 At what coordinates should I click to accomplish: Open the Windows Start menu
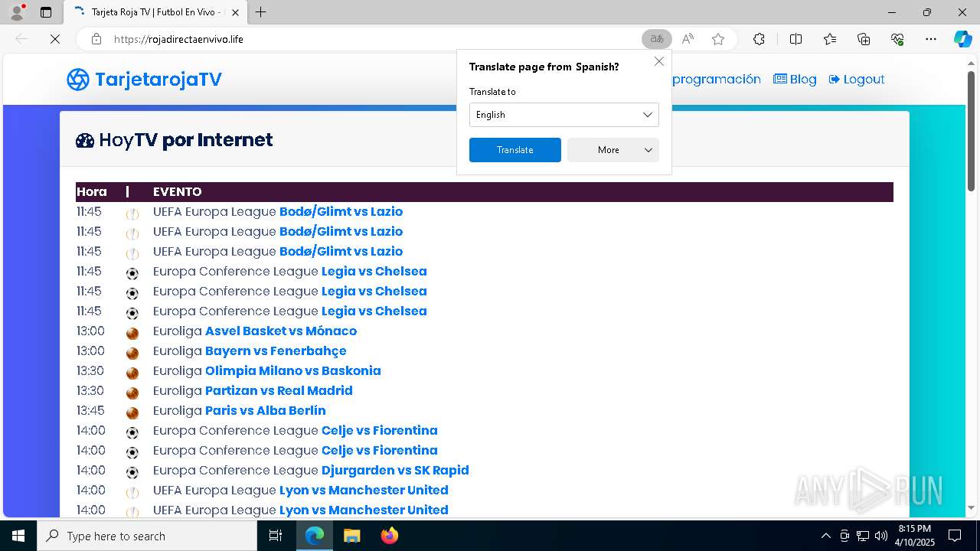pyautogui.click(x=18, y=536)
